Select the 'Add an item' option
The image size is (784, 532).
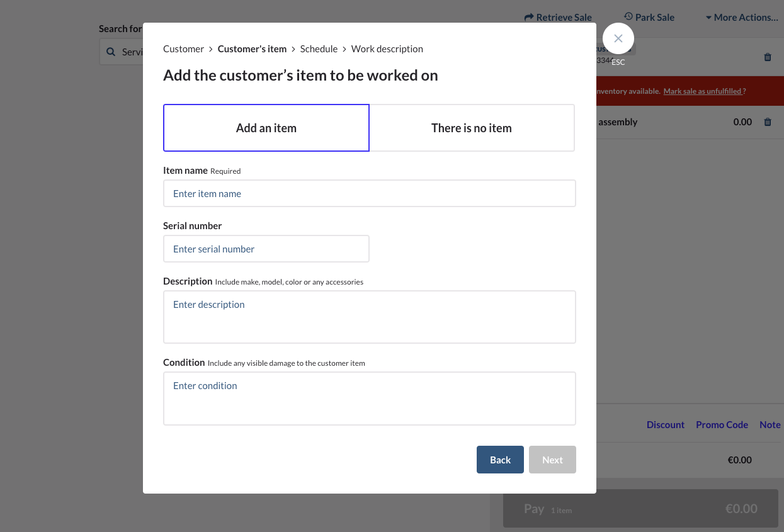(x=266, y=127)
